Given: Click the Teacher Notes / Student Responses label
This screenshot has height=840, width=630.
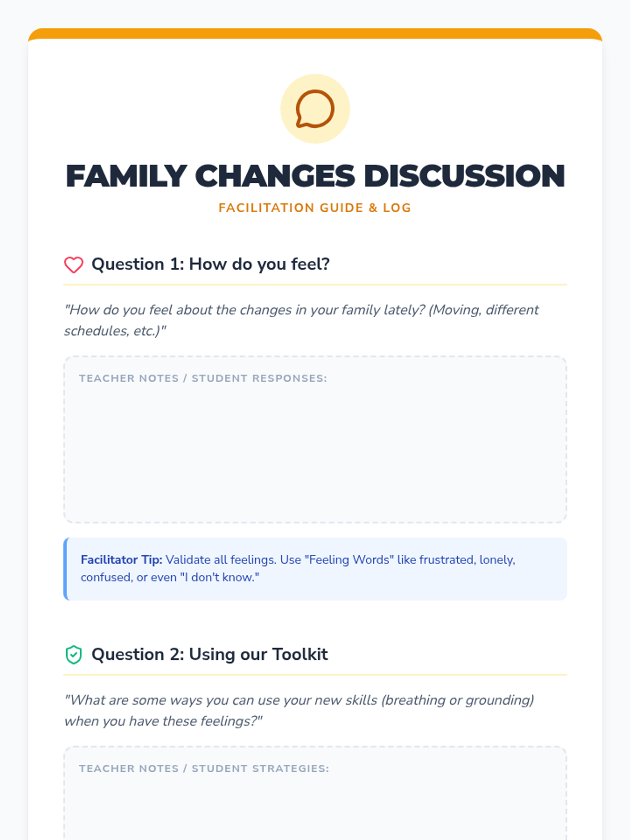Looking at the screenshot, I should tap(203, 379).
